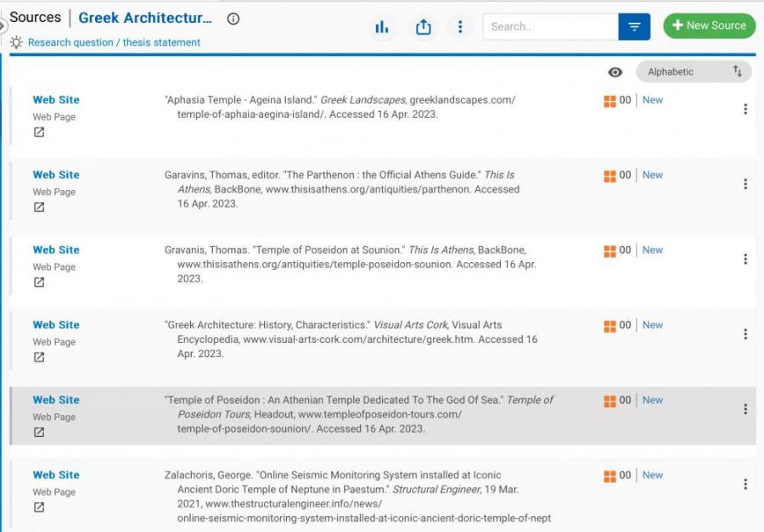Open external link for Aphasia Temple source
This screenshot has width=764, height=532.
point(39,132)
